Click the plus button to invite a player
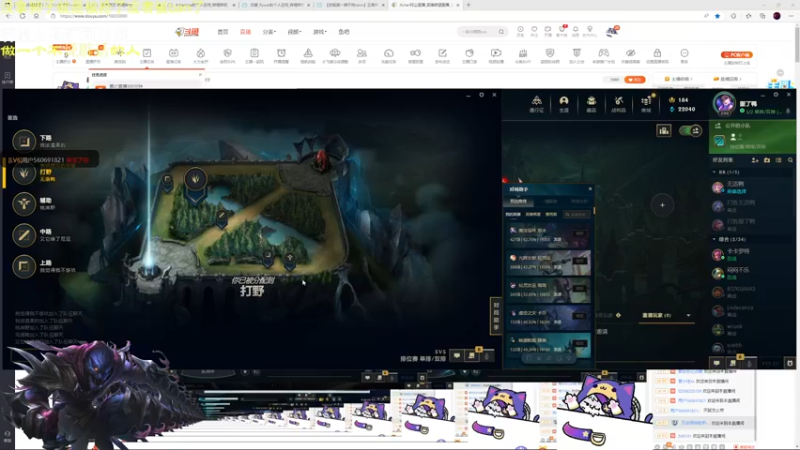Image resolution: width=800 pixels, height=450 pixels. [662, 205]
